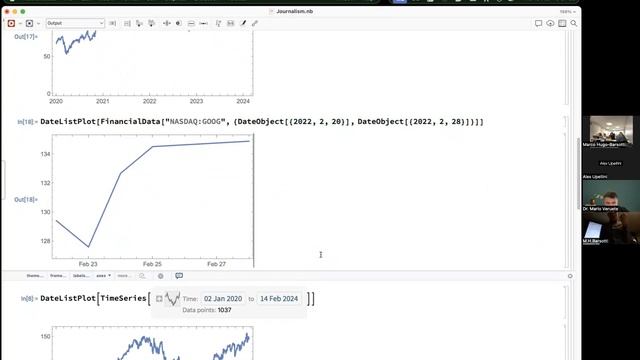Click the Data points: 1037 text
The width and height of the screenshot is (640, 360).
pos(207,310)
